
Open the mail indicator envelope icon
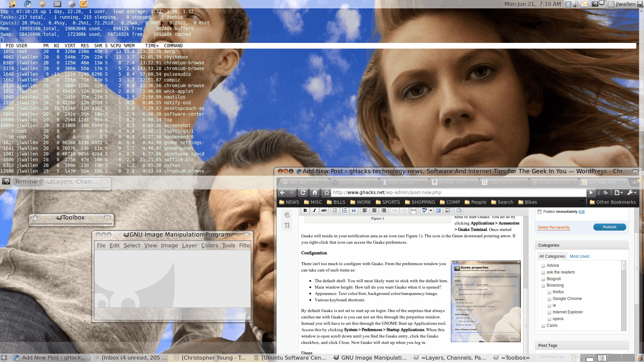tap(584, 4)
